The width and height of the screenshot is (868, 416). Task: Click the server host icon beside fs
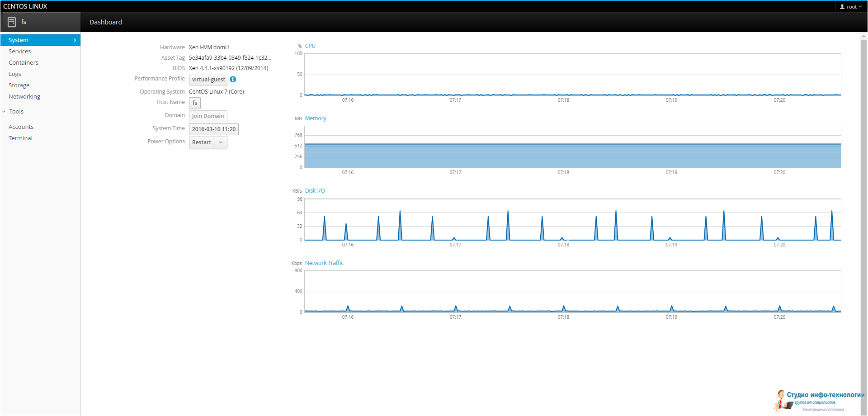pos(12,22)
